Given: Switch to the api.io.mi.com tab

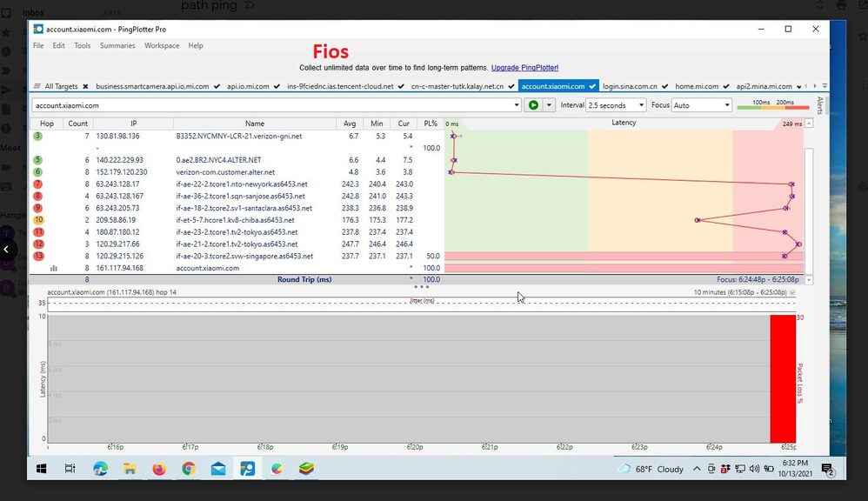Looking at the screenshot, I should pos(248,86).
